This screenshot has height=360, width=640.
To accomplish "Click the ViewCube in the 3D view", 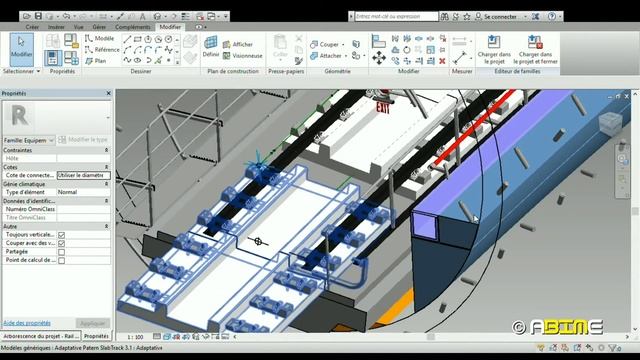I will 610,123.
